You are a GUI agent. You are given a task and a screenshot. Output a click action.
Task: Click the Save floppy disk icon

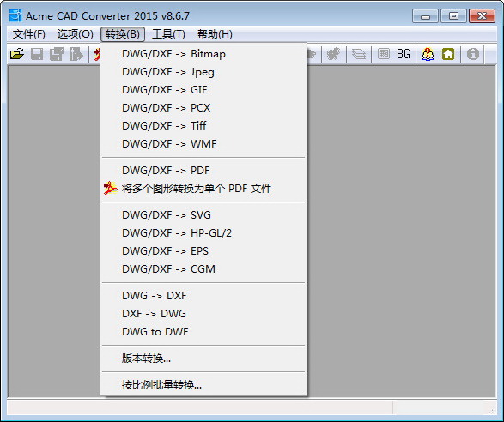[x=37, y=54]
